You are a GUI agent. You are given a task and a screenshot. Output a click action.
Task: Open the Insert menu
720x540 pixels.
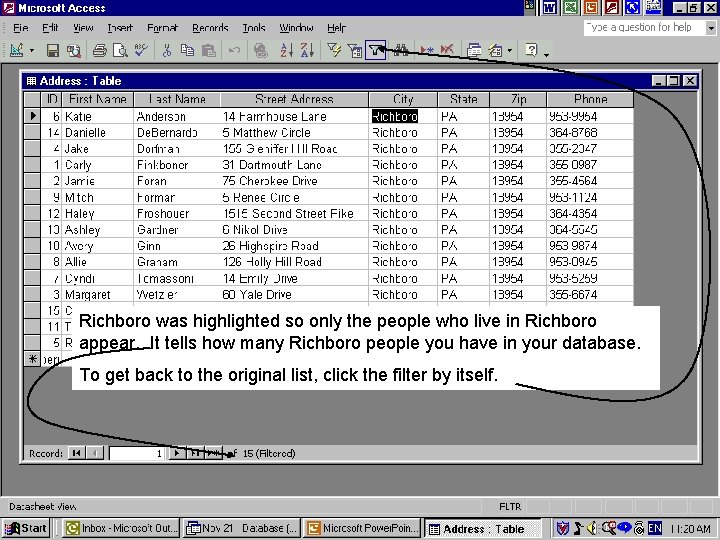pyautogui.click(x=120, y=28)
